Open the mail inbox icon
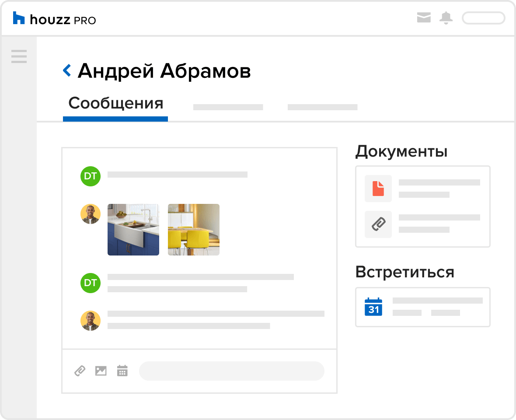Viewport: 516px width, 420px height. (424, 18)
